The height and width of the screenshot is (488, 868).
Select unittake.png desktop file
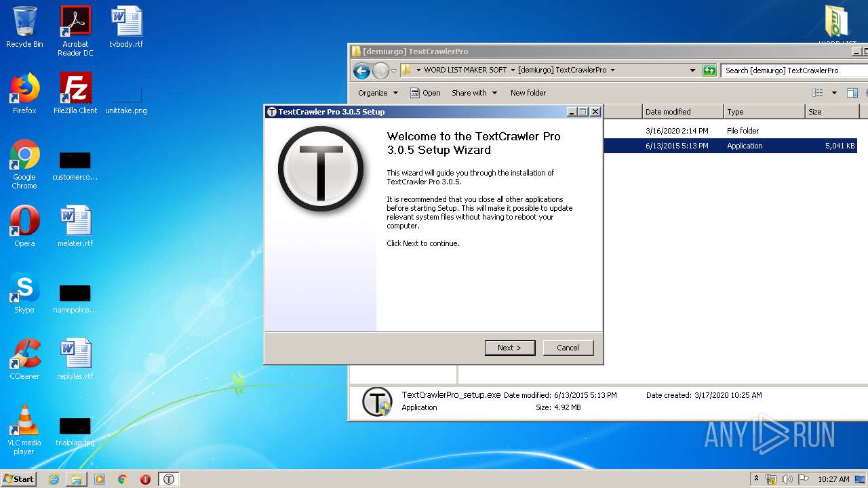tap(126, 98)
